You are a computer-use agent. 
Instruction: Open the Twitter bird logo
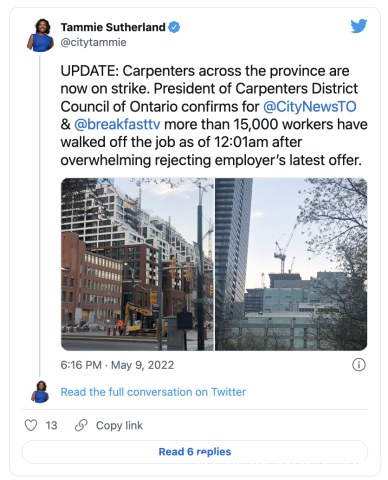click(359, 26)
